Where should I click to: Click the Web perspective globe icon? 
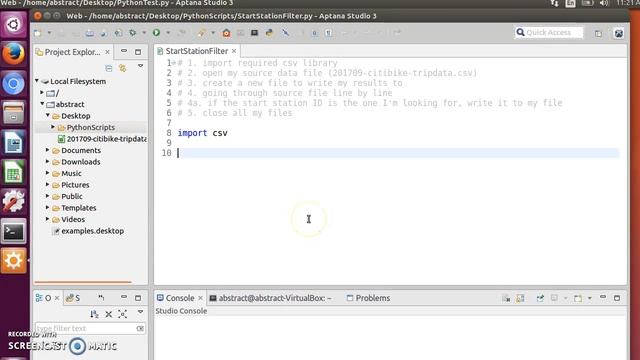coord(619,33)
